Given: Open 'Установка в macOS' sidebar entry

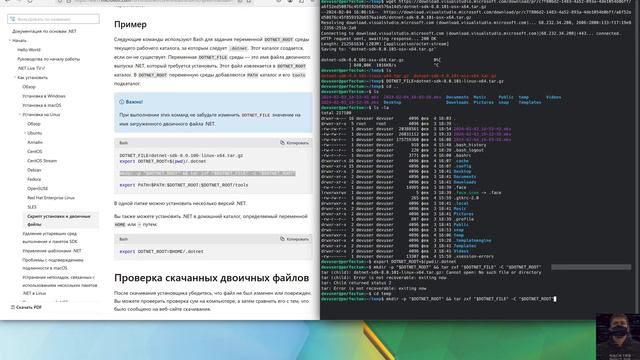Looking at the screenshot, I should point(42,105).
